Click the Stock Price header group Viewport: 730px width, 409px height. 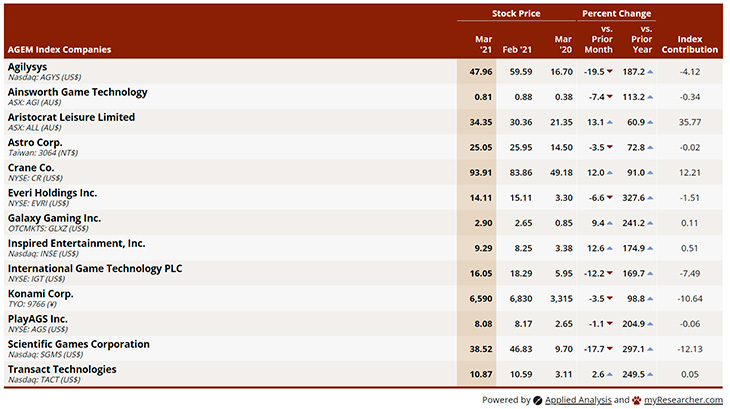tap(517, 14)
